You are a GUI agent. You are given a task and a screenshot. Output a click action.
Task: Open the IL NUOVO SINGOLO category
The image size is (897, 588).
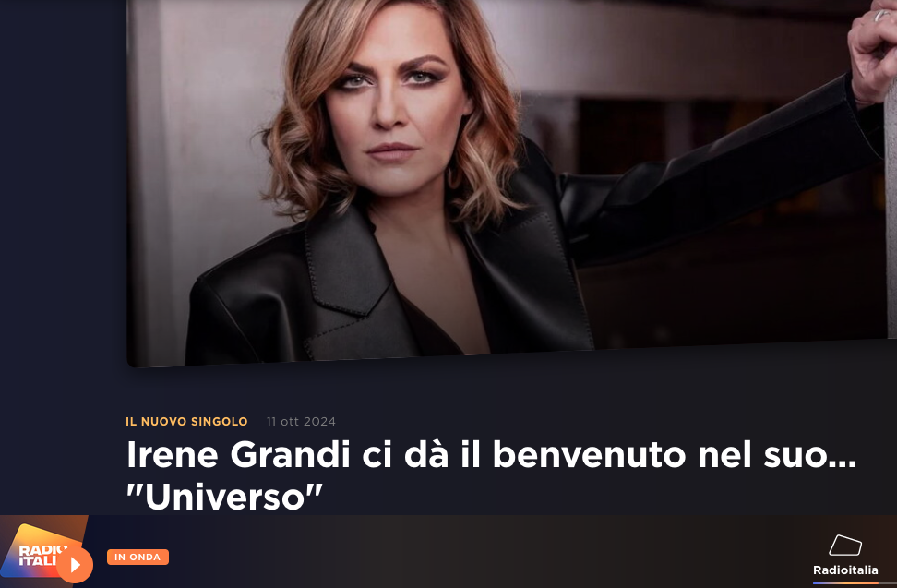(x=186, y=422)
